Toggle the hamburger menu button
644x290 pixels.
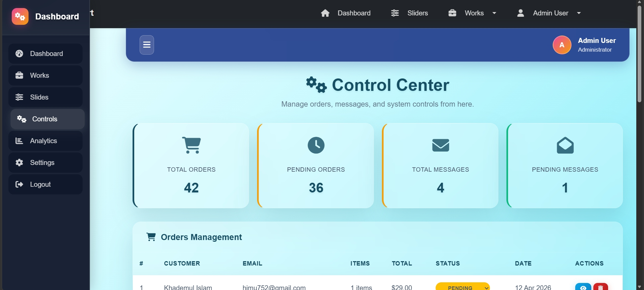(147, 45)
